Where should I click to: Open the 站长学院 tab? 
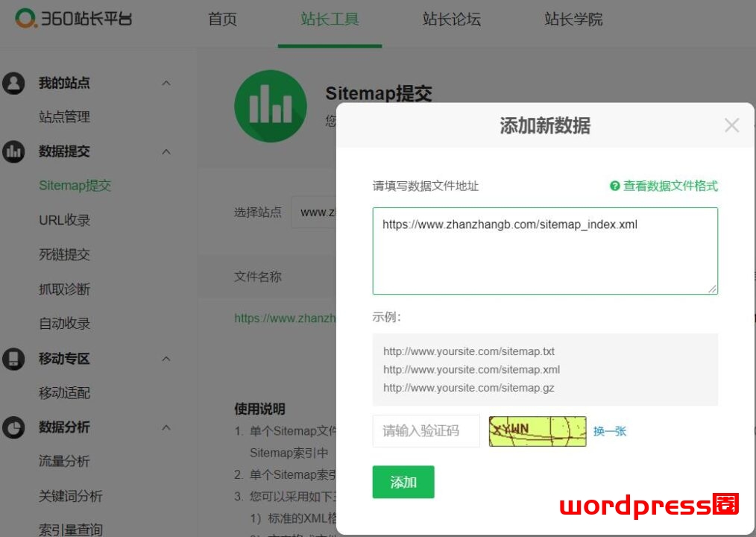tap(574, 19)
